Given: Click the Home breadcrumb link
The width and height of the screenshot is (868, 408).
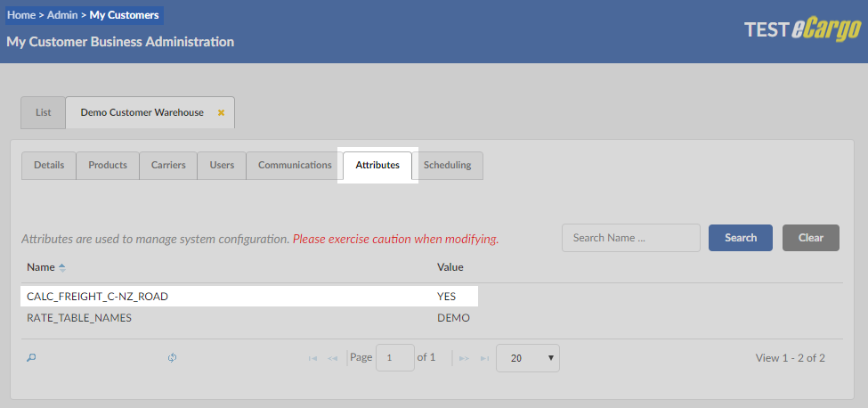Looking at the screenshot, I should pyautogui.click(x=21, y=15).
